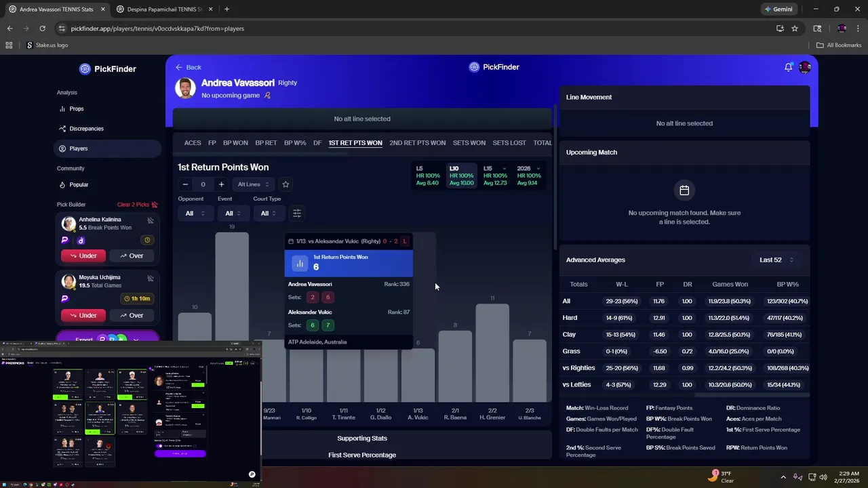The image size is (868, 488).
Task: Open Chrome three-dot menu
Action: point(857,28)
